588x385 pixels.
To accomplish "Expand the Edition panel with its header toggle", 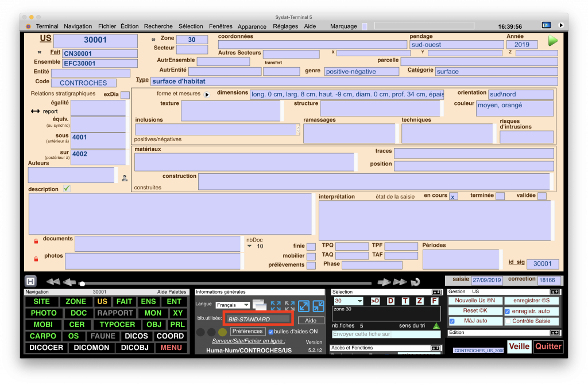I will 555,333.
